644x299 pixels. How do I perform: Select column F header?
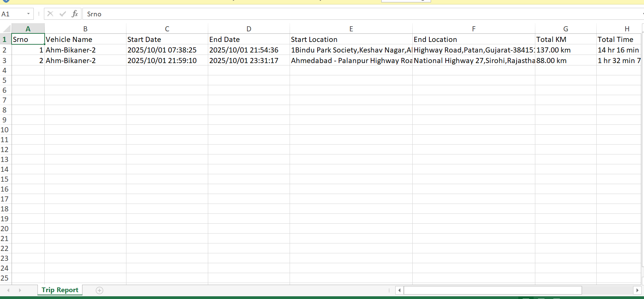point(474,29)
